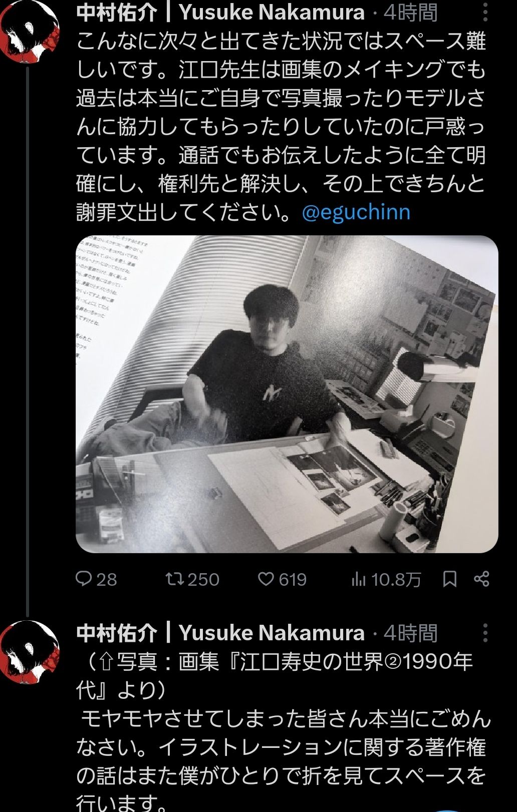Open the black-and-white studio photo

287,394
